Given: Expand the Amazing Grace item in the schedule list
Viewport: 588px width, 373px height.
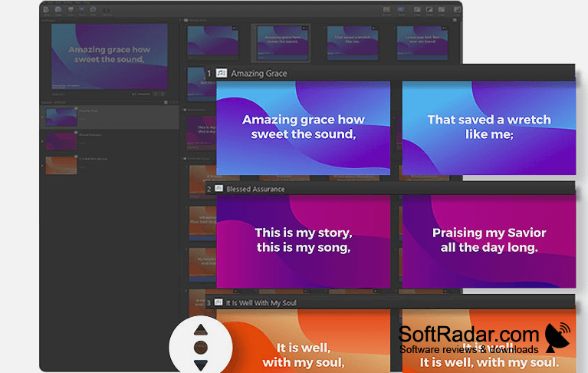Looking at the screenshot, I should point(42,117).
